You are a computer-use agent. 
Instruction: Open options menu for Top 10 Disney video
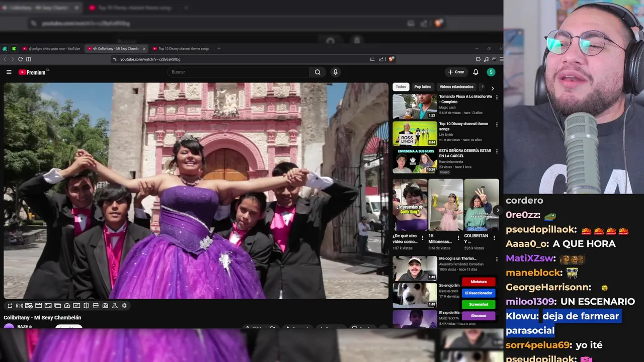(x=497, y=125)
